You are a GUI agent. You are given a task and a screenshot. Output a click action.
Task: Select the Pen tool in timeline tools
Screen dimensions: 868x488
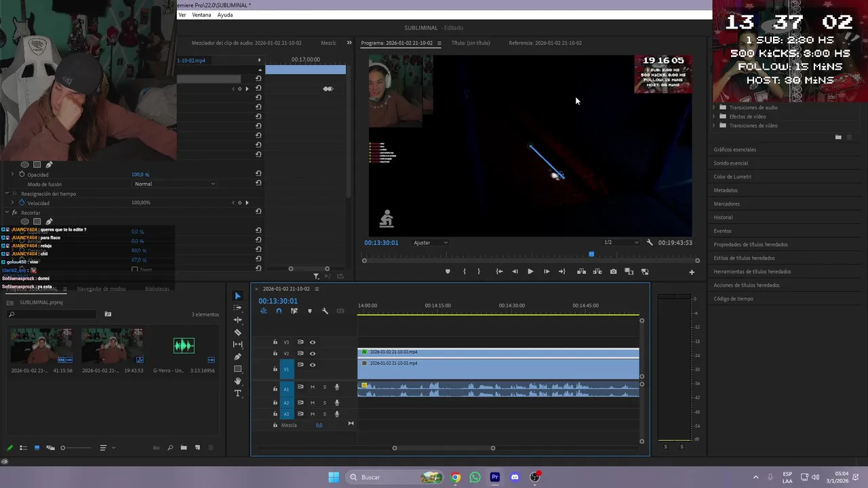pyautogui.click(x=238, y=357)
